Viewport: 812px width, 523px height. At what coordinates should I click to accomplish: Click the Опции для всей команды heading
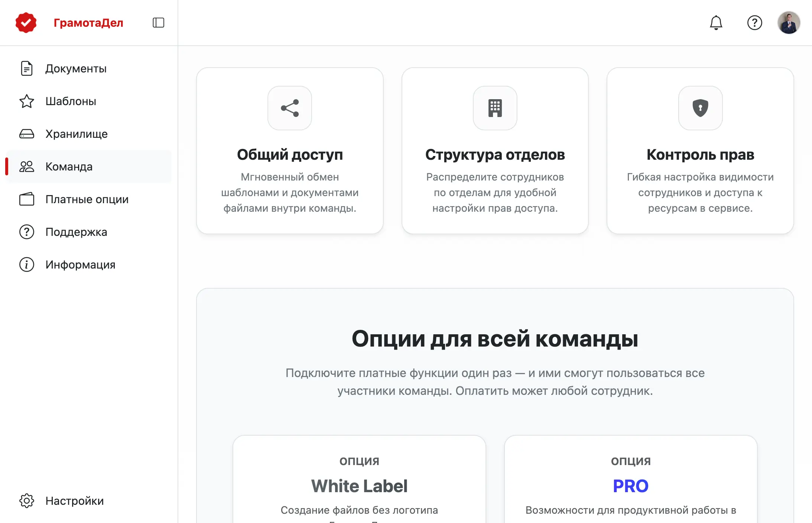[x=495, y=339]
